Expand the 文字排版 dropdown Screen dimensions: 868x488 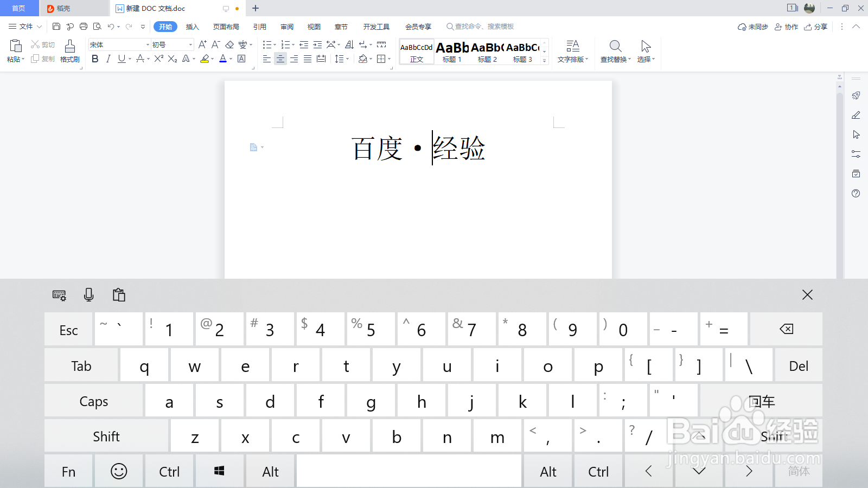click(573, 59)
